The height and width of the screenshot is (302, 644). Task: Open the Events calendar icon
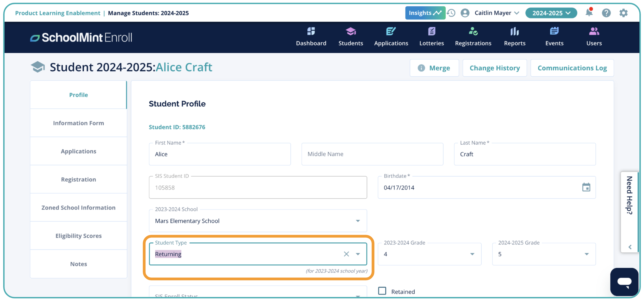coord(554,31)
